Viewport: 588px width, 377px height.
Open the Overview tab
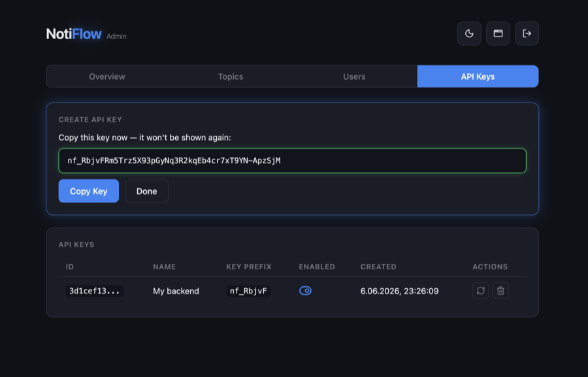tap(107, 76)
